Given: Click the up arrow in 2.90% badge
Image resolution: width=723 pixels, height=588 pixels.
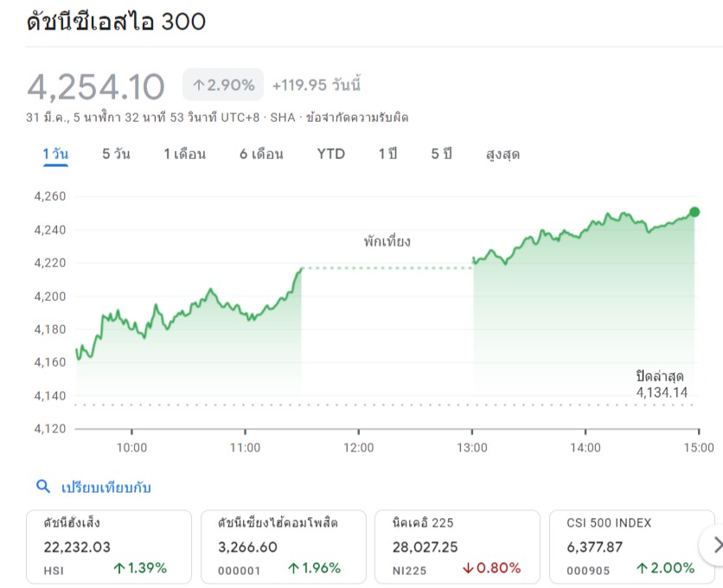Looking at the screenshot, I should [199, 85].
